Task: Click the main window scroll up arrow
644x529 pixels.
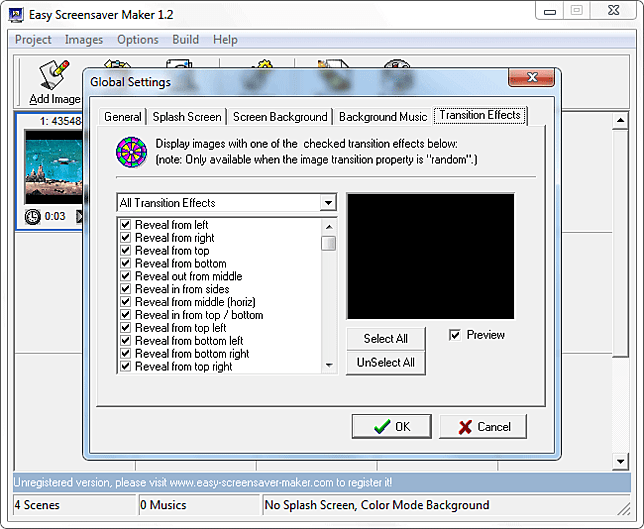Action: pyautogui.click(x=620, y=120)
